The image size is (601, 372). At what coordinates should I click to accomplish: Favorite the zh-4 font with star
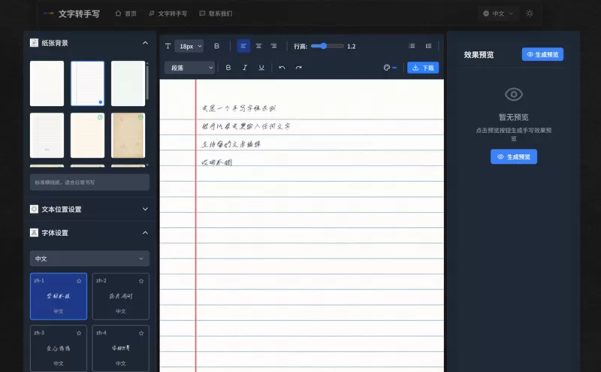pyautogui.click(x=141, y=333)
